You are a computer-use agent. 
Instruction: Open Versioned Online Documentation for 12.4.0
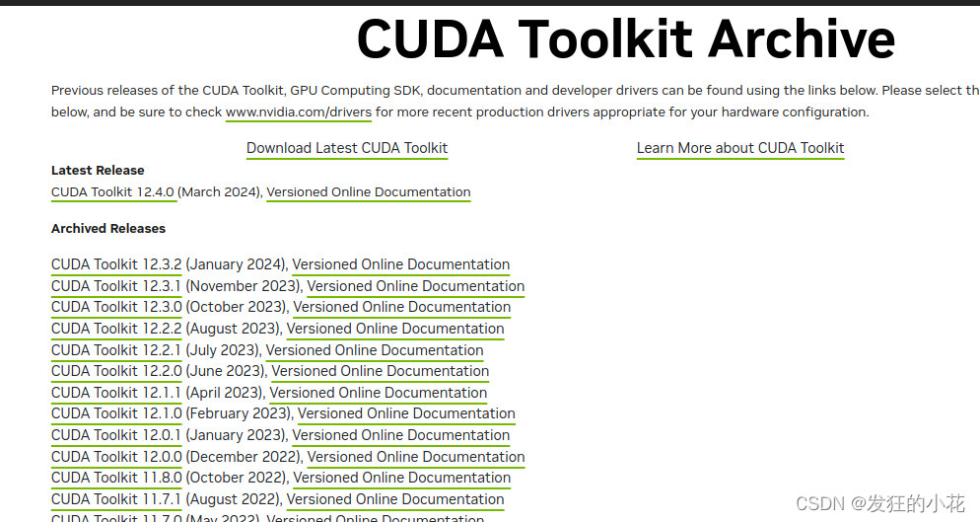coord(369,192)
